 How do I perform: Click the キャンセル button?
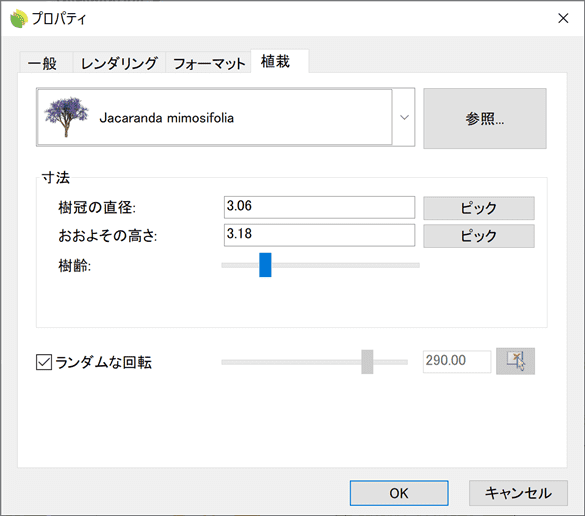pos(518,493)
